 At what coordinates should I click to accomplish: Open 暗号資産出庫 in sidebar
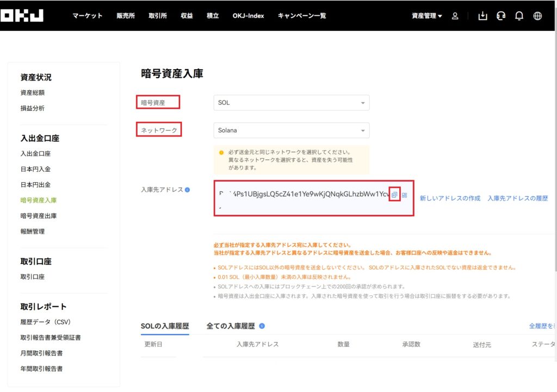tap(39, 216)
